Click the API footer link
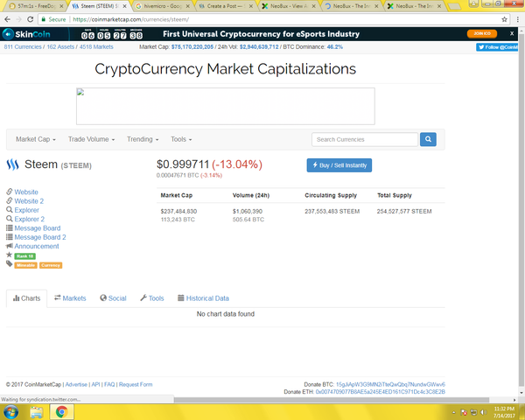 95,384
